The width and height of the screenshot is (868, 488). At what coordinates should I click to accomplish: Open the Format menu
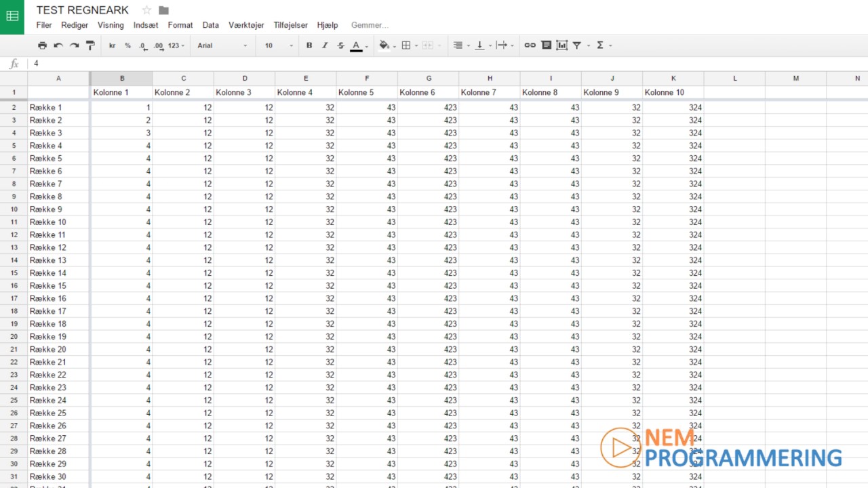click(180, 25)
